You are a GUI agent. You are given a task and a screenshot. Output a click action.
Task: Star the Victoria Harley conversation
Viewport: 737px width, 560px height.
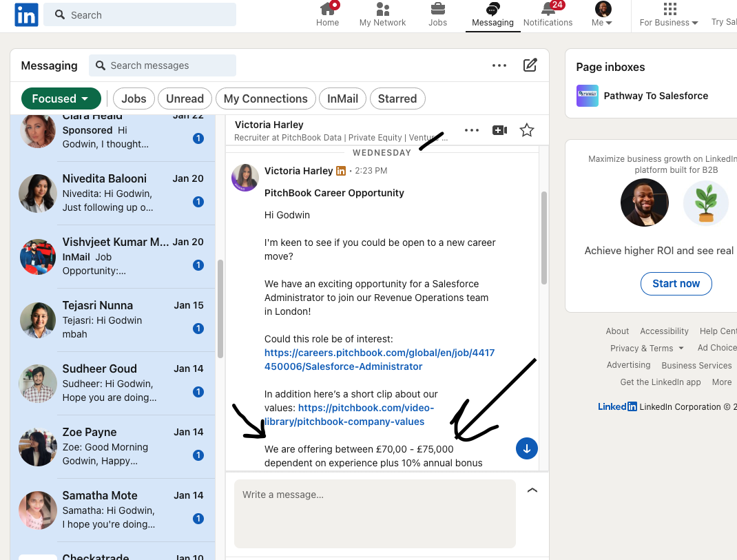coord(526,129)
